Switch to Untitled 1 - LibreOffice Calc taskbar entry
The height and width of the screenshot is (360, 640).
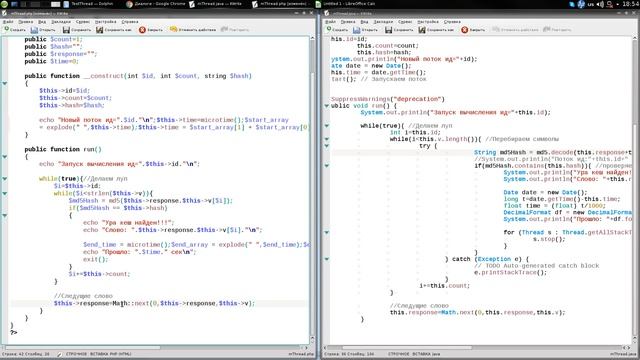pyautogui.click(x=346, y=4)
